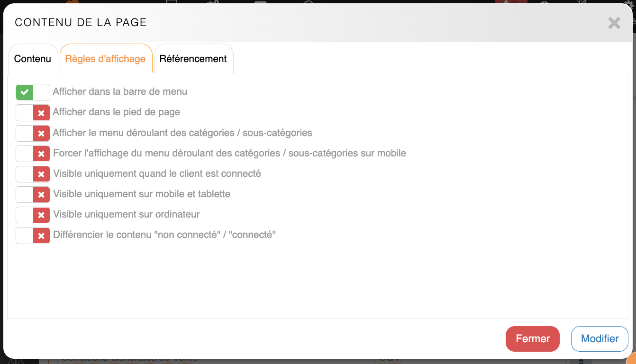The height and width of the screenshot is (364, 636).
Task: Enable the 'Différencier le contenu' connecté switch
Action: (33, 235)
